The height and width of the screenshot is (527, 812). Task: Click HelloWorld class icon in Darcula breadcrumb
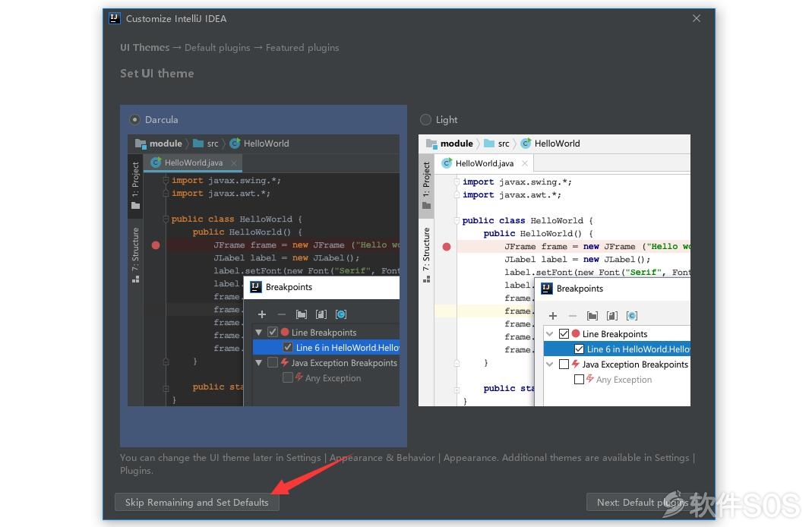click(235, 144)
